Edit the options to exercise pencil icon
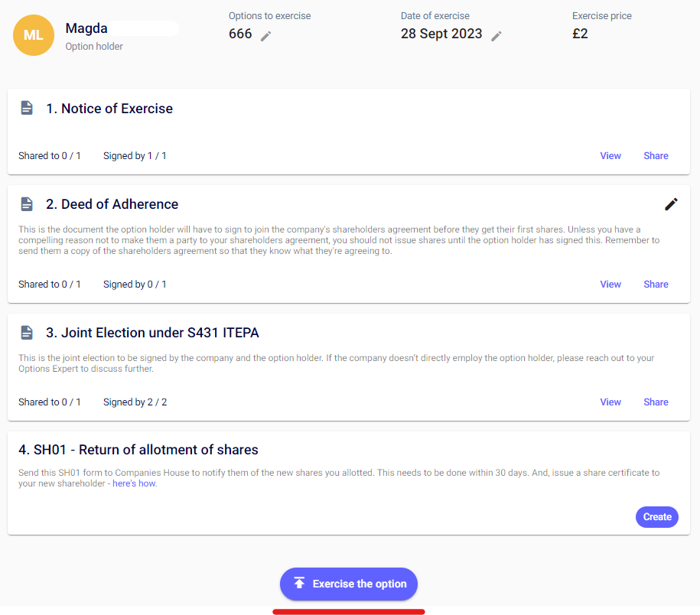This screenshot has height=615, width=700. click(x=265, y=36)
